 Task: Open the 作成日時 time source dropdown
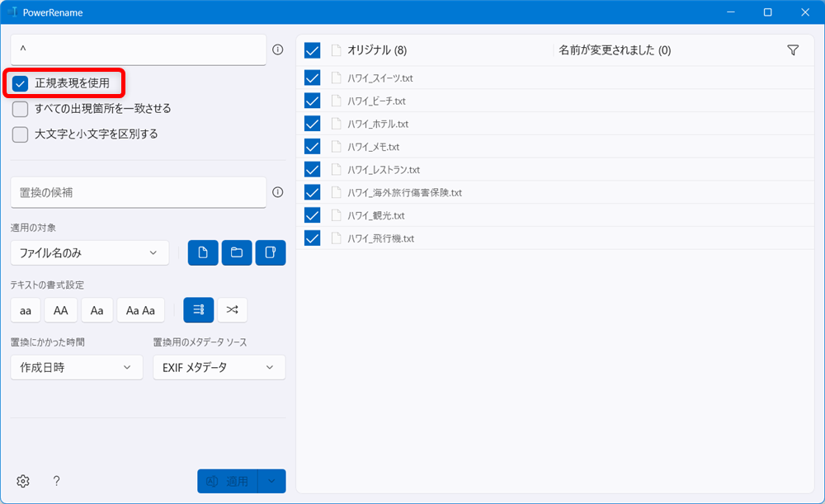pyautogui.click(x=76, y=367)
